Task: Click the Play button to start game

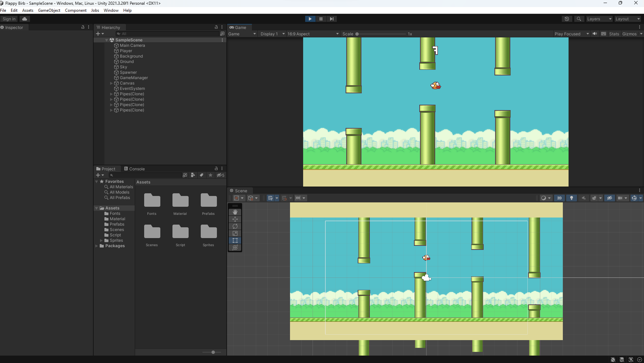Action: tap(310, 19)
